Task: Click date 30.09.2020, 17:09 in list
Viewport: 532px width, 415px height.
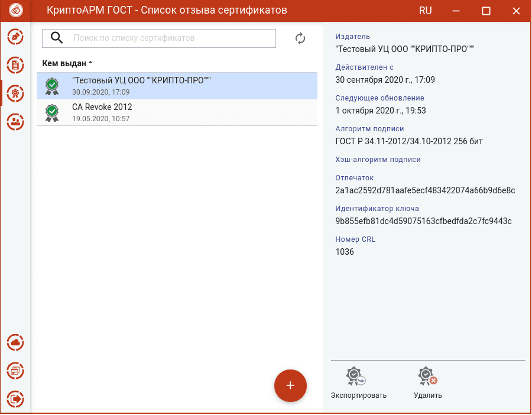Action: click(100, 92)
